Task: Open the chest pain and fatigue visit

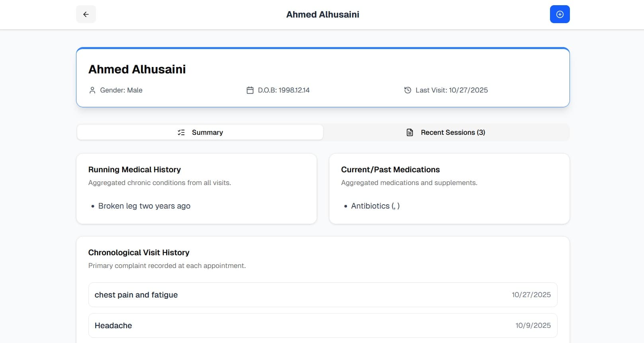Action: click(x=323, y=295)
